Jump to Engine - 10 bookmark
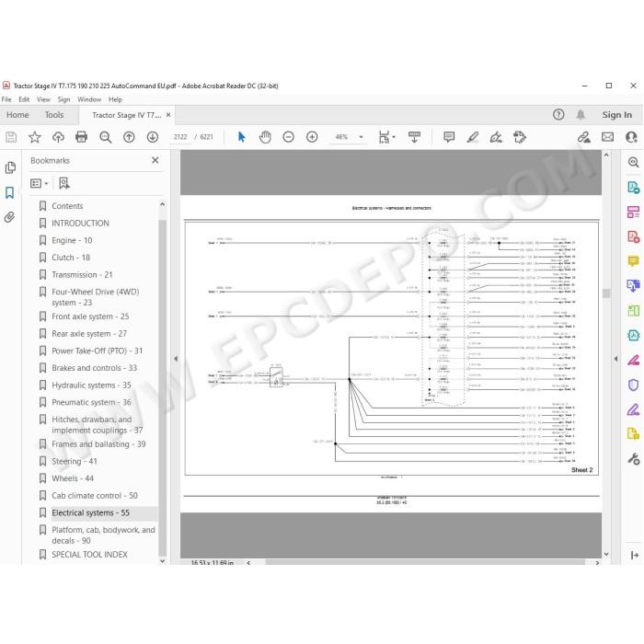The width and height of the screenshot is (644, 644). (x=72, y=240)
